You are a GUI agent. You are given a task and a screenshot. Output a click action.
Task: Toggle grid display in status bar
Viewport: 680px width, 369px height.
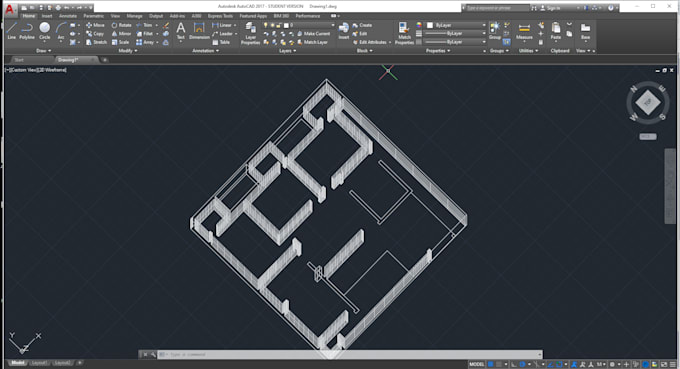[x=491, y=364]
